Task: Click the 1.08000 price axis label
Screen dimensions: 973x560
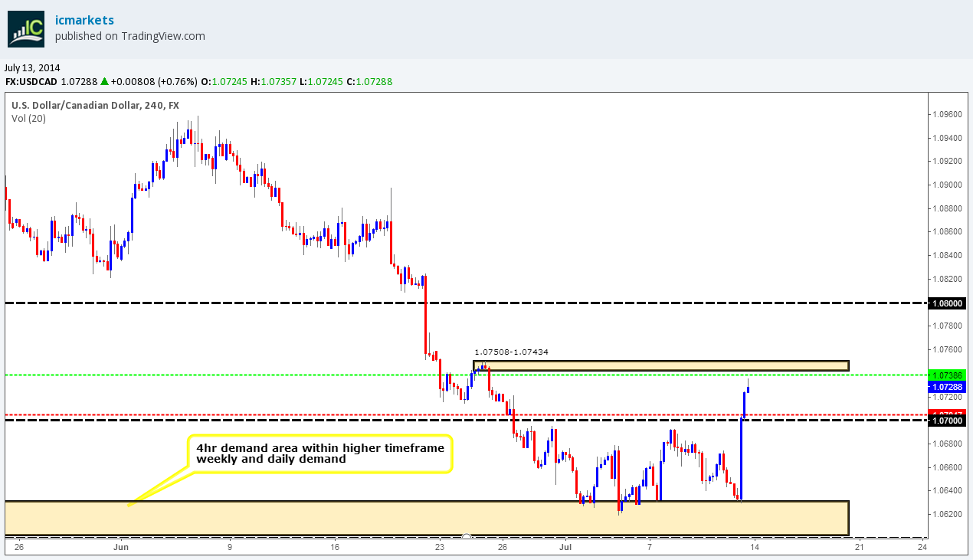Action: [x=948, y=303]
